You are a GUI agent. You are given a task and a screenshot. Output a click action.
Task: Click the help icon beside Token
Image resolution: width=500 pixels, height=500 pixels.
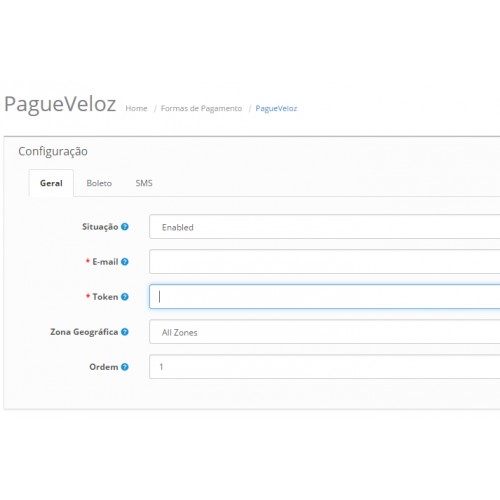pyautogui.click(x=125, y=297)
